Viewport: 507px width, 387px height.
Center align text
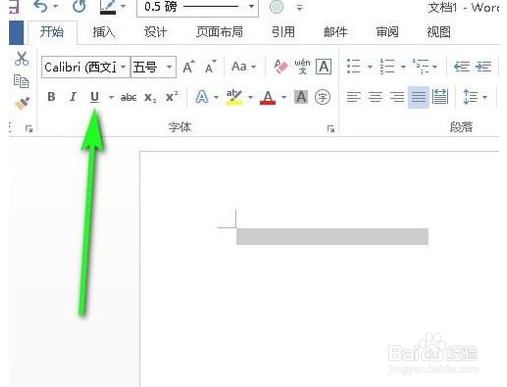click(x=375, y=97)
